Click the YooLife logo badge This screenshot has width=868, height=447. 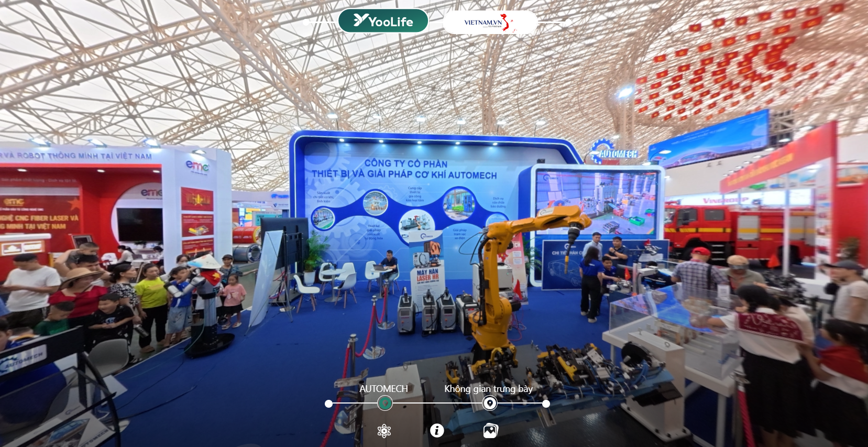383,21
